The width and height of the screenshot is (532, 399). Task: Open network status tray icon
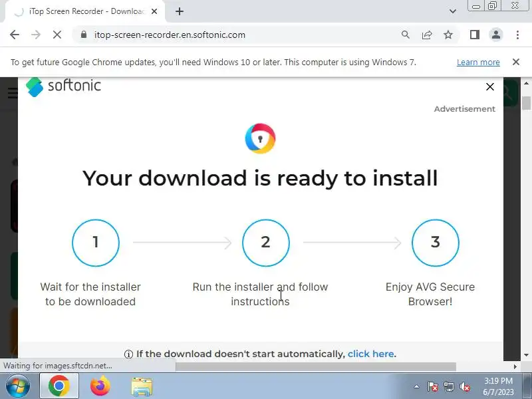pos(448,386)
